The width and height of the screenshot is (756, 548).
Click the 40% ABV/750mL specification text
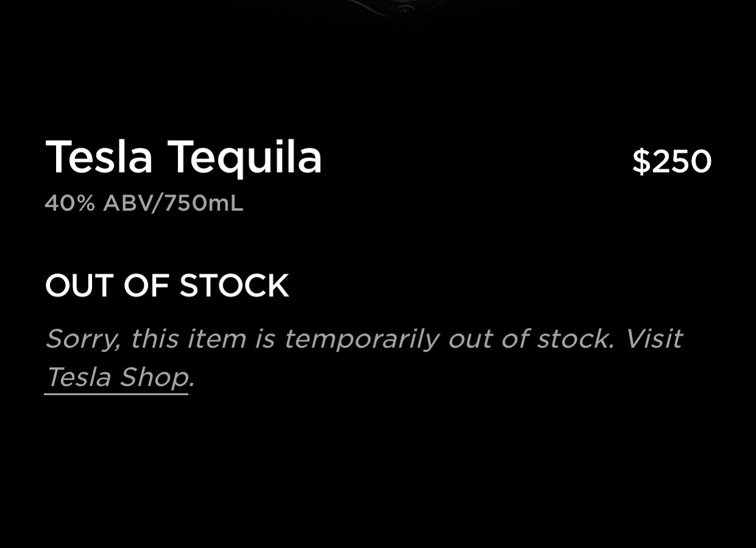coord(144,203)
